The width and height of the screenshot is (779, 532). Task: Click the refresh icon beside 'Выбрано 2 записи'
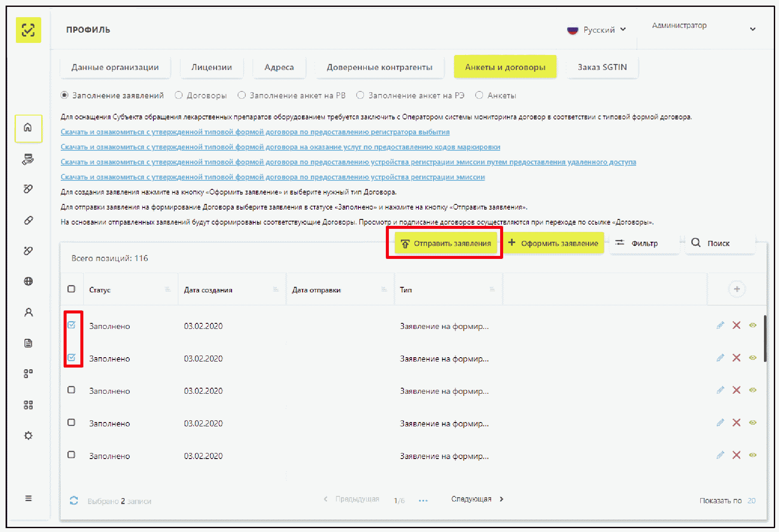74,501
